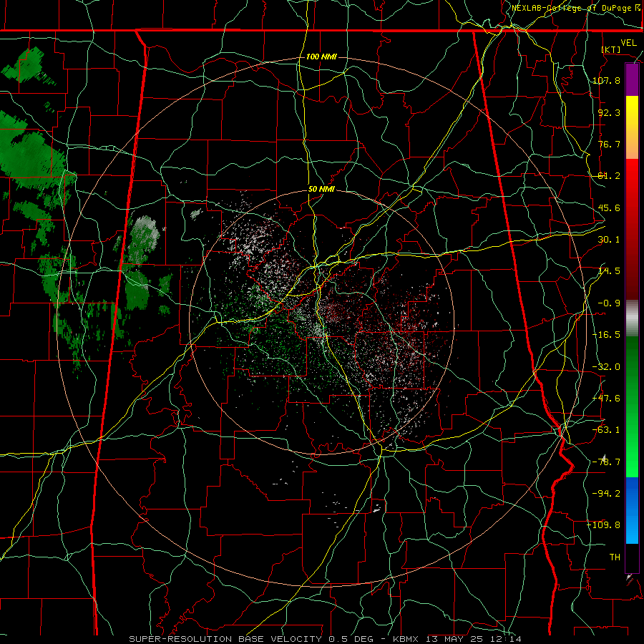Click the -47.6 velocity scale value

click(x=606, y=399)
